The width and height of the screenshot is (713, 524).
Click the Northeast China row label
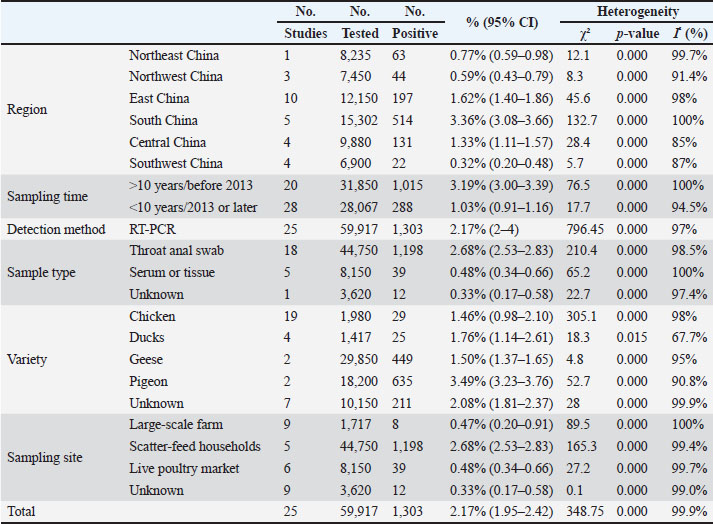[x=174, y=55]
